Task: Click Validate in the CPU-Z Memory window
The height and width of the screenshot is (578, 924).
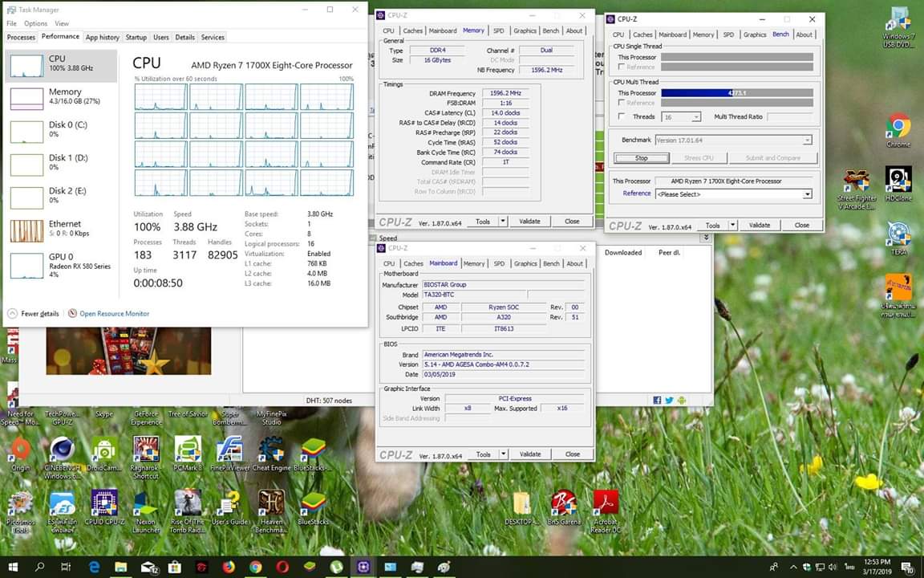Action: tap(529, 222)
